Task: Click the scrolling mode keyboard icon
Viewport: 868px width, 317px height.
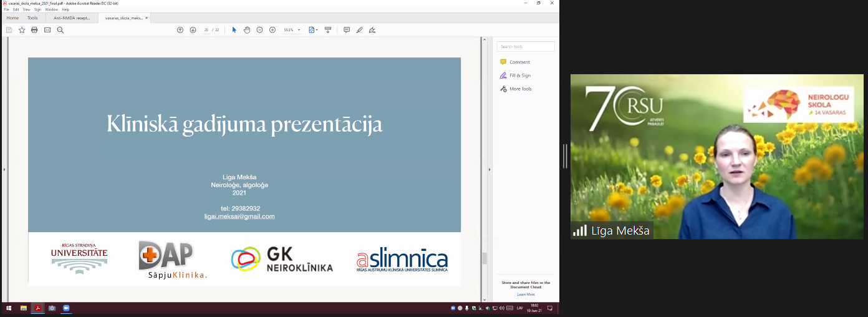Action: tap(328, 30)
